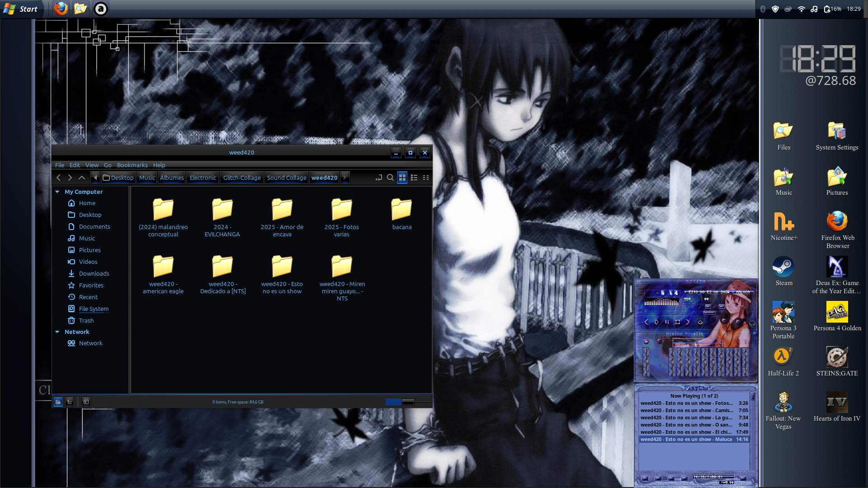
Task: Jump to Desktop in the path bar
Action: click(x=118, y=178)
